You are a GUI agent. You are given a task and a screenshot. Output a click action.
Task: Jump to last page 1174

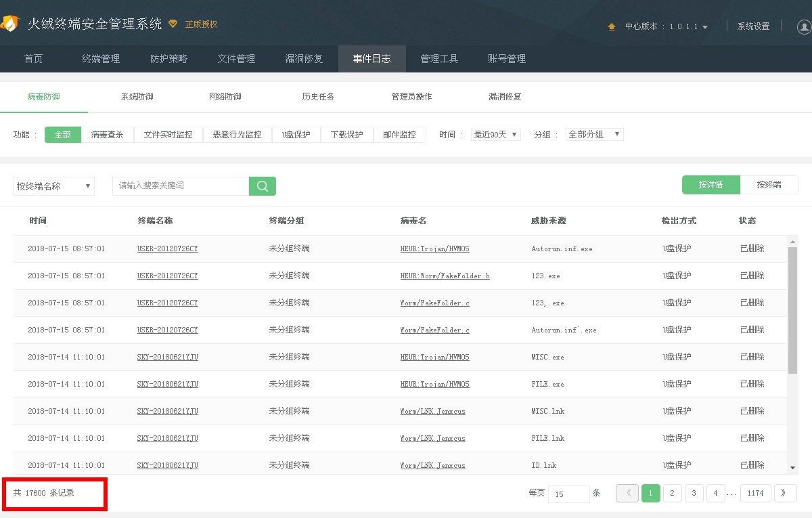(x=756, y=493)
